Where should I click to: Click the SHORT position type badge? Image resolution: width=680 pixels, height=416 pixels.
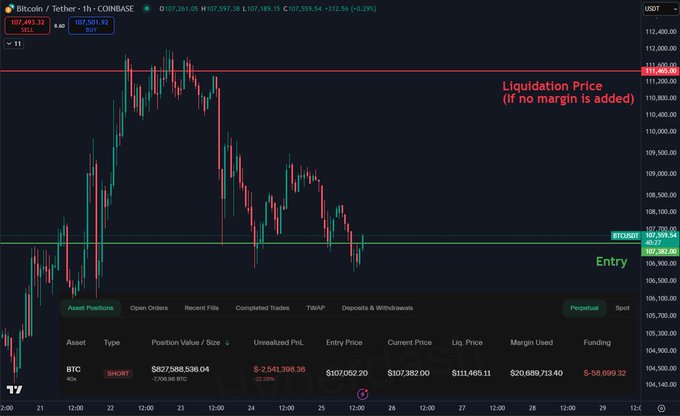pyautogui.click(x=118, y=373)
